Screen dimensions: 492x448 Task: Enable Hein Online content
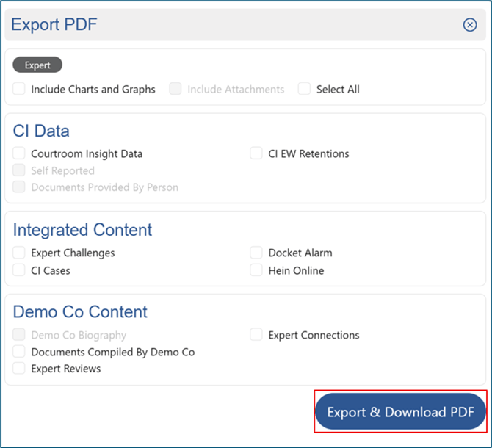[256, 270]
